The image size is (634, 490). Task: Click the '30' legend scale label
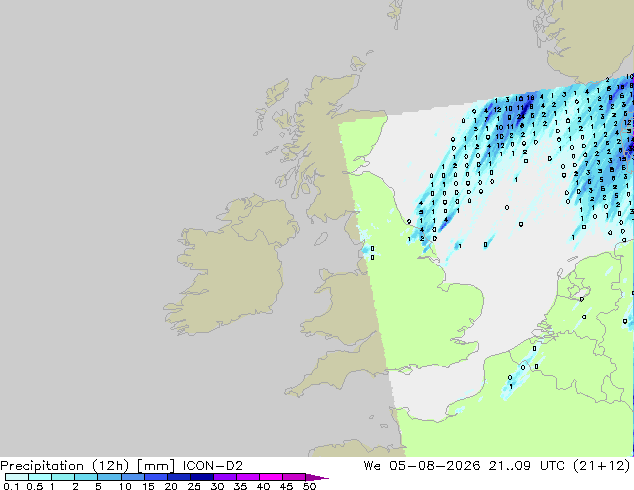click(x=217, y=486)
